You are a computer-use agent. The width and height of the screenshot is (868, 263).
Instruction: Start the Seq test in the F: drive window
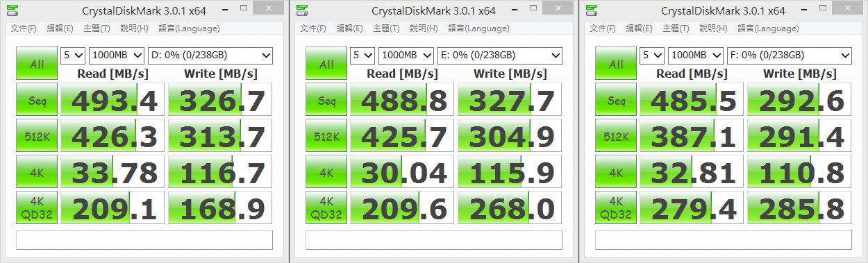click(x=616, y=100)
